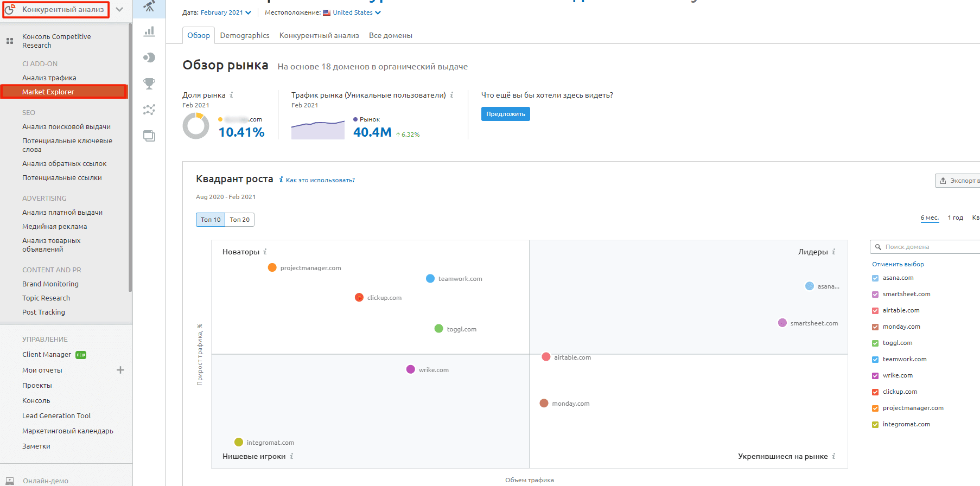Image resolution: width=980 pixels, height=486 pixels.
Task: Click the stacked windows icon in the toolbar
Action: (x=149, y=136)
